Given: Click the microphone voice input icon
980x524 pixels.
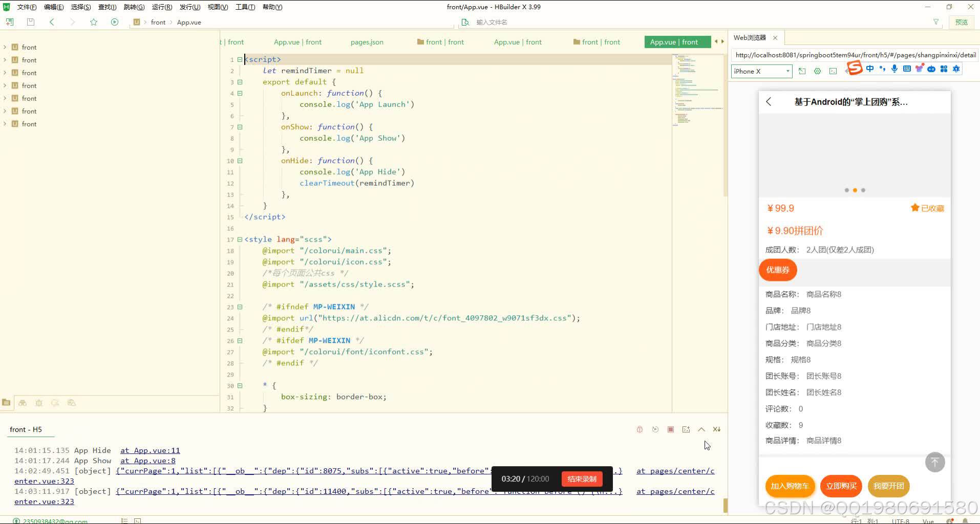Looking at the screenshot, I should [x=894, y=69].
